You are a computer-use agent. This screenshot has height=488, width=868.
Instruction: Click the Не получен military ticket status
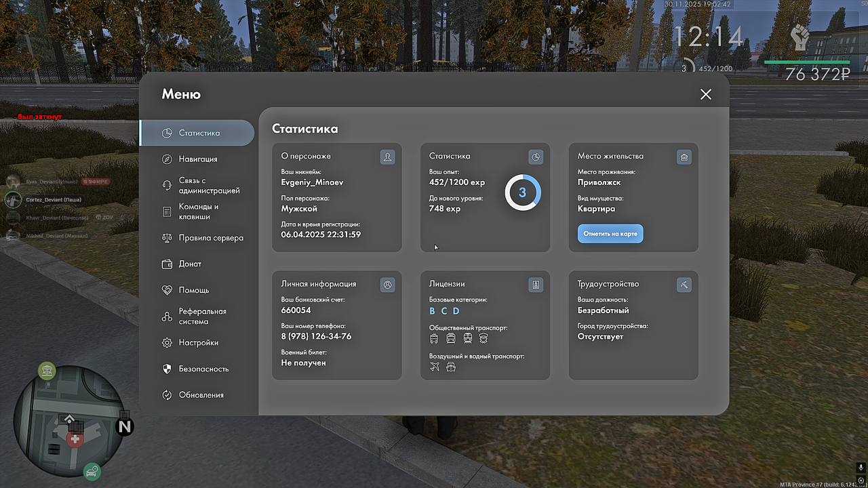pyautogui.click(x=304, y=363)
